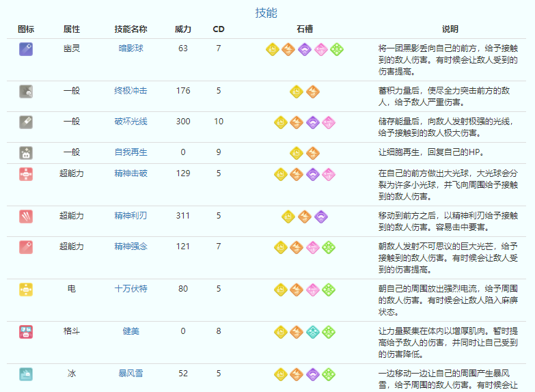Click the teal stone in 健美 row
This screenshot has width=535, height=392.
click(313, 332)
